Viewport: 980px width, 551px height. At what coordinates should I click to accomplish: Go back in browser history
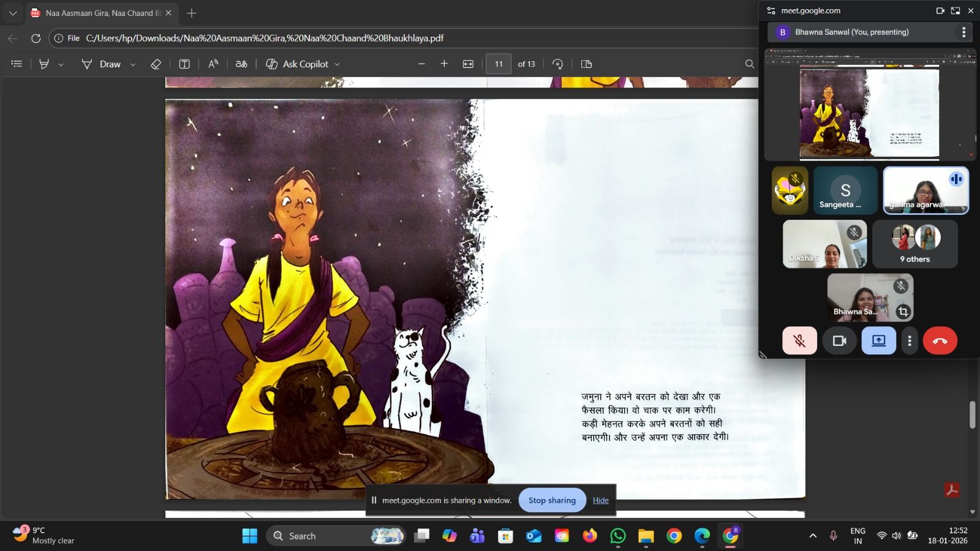pyautogui.click(x=13, y=38)
